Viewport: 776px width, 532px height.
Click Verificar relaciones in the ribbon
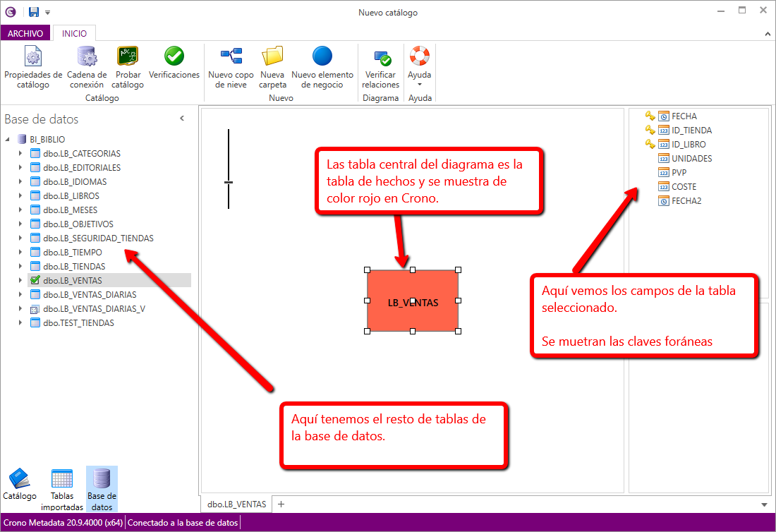(x=381, y=68)
